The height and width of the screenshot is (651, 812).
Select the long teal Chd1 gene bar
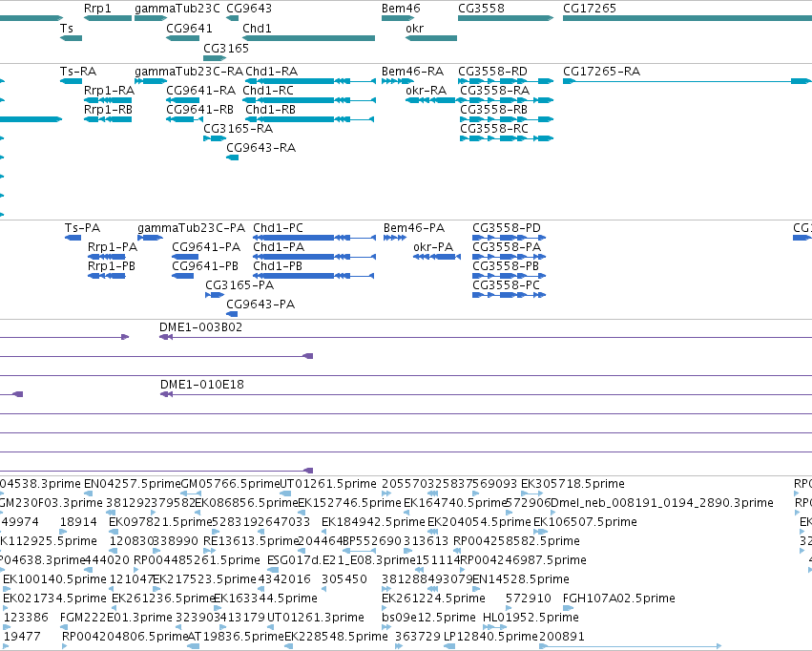(308, 38)
